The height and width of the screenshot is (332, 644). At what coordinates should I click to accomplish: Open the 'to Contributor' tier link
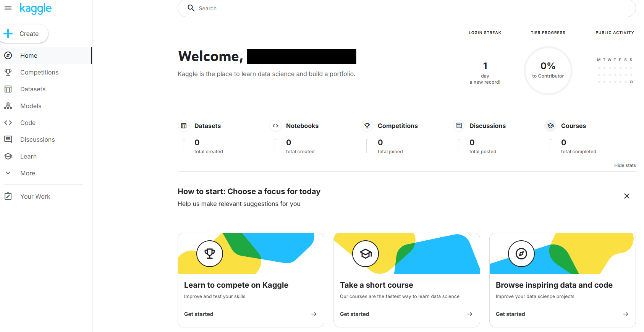point(548,76)
